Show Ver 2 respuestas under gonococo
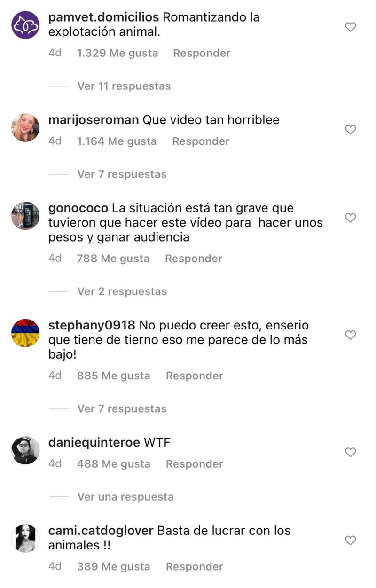This screenshot has width=376, height=588. (x=122, y=291)
